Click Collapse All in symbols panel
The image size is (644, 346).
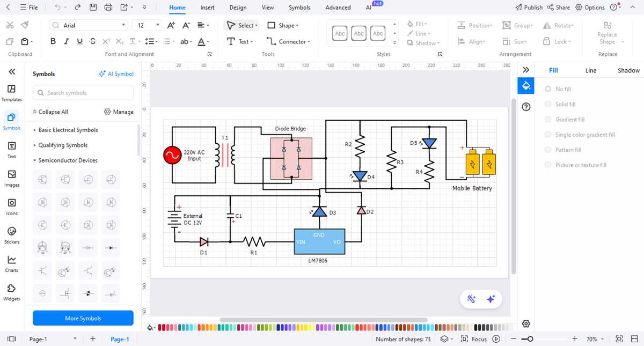coord(50,112)
